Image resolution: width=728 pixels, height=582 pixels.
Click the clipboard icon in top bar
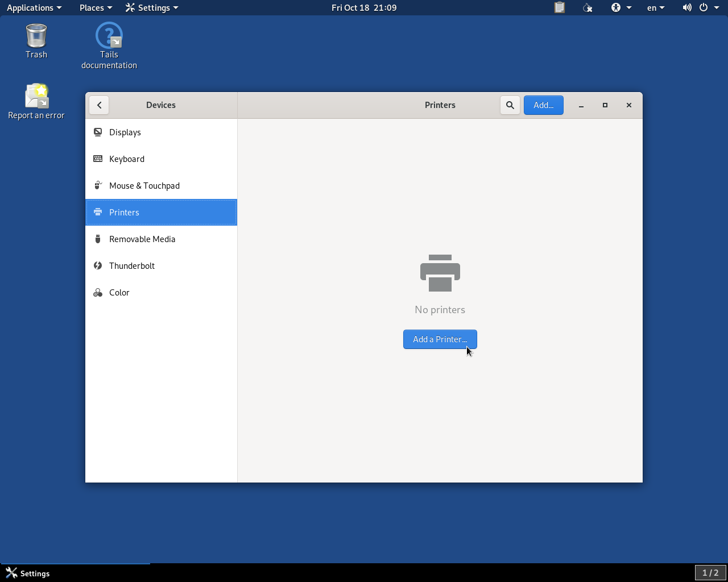point(560,7)
